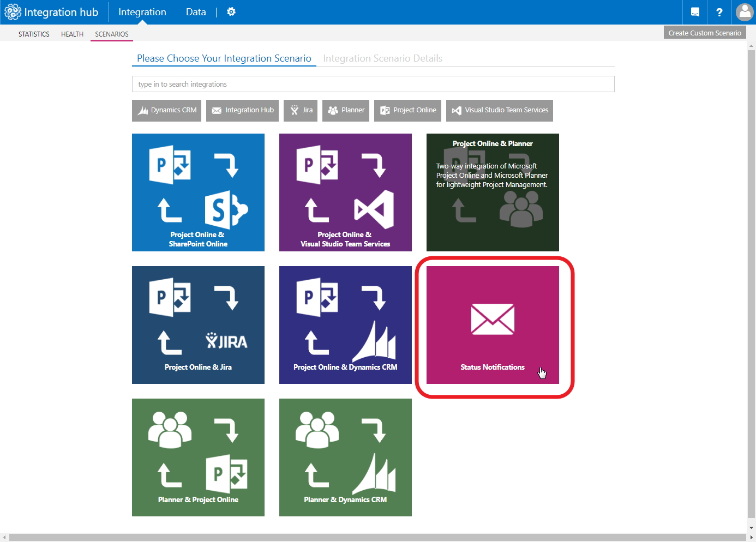Click Jira logo icon in filter button
The width and height of the screenshot is (756, 542).
click(295, 110)
